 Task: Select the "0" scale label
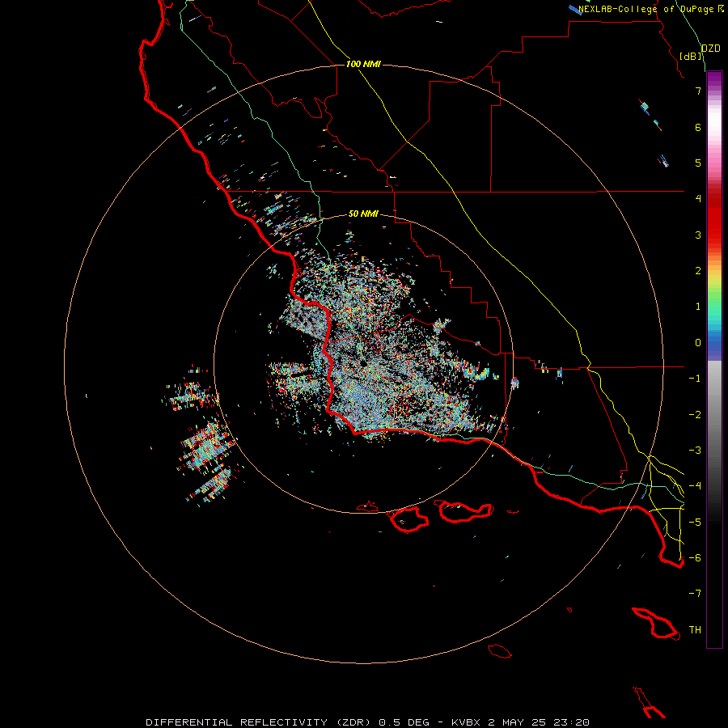pyautogui.click(x=698, y=343)
